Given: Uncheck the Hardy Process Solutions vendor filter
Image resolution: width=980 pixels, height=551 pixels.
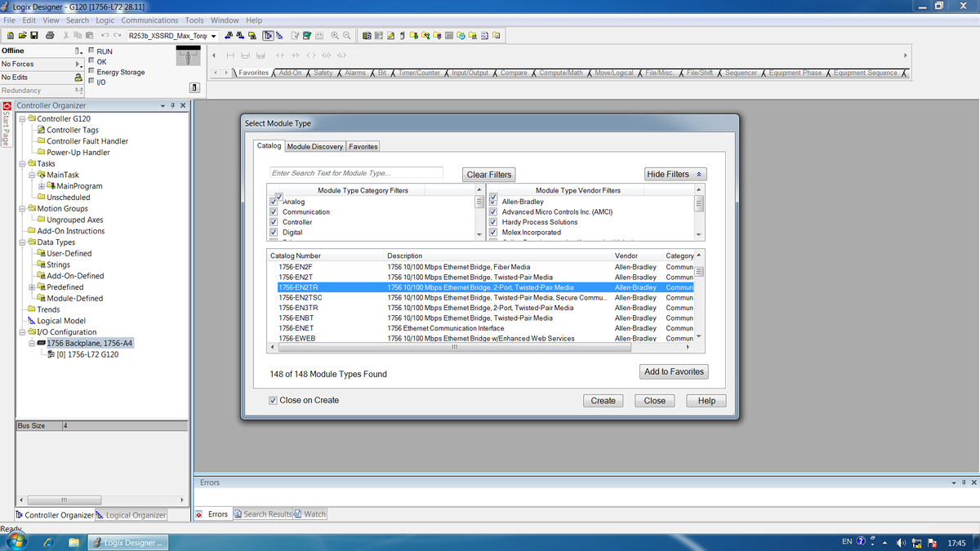Looking at the screenshot, I should pos(493,222).
